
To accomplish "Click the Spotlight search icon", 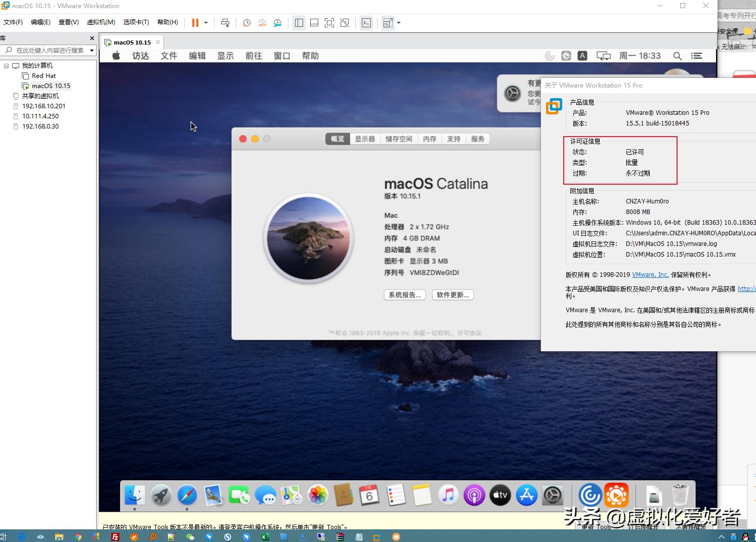I will [x=678, y=56].
